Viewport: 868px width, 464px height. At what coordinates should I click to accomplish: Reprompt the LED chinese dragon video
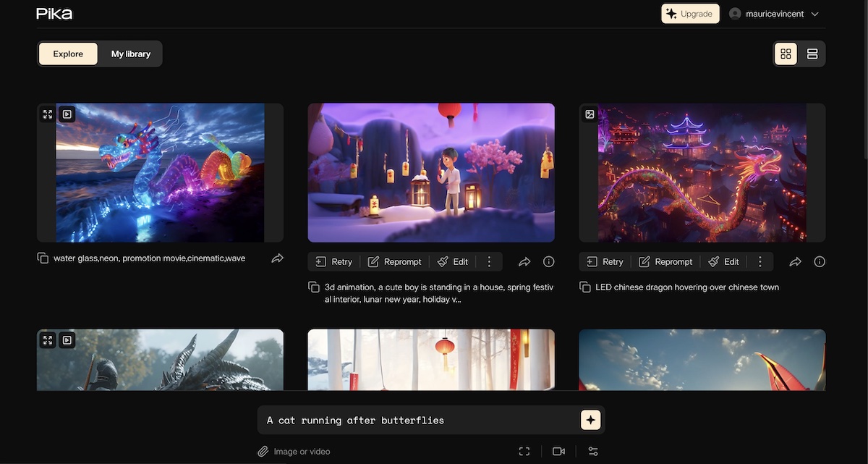[665, 262]
